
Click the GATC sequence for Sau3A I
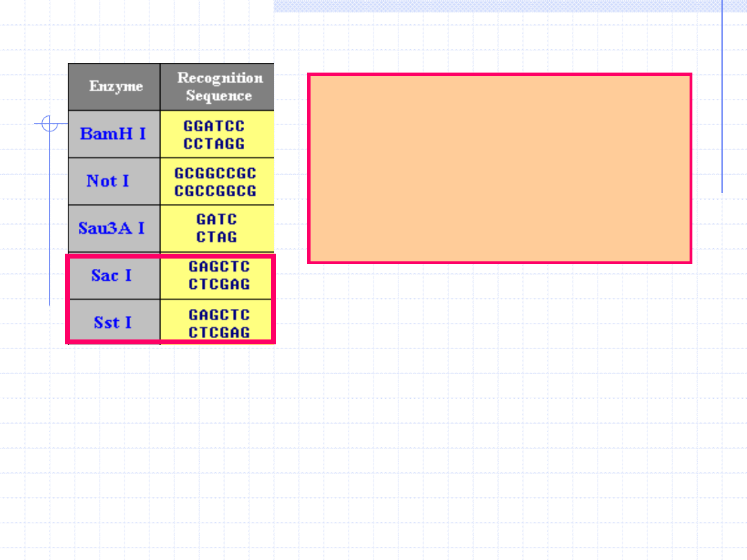pyautogui.click(x=216, y=220)
